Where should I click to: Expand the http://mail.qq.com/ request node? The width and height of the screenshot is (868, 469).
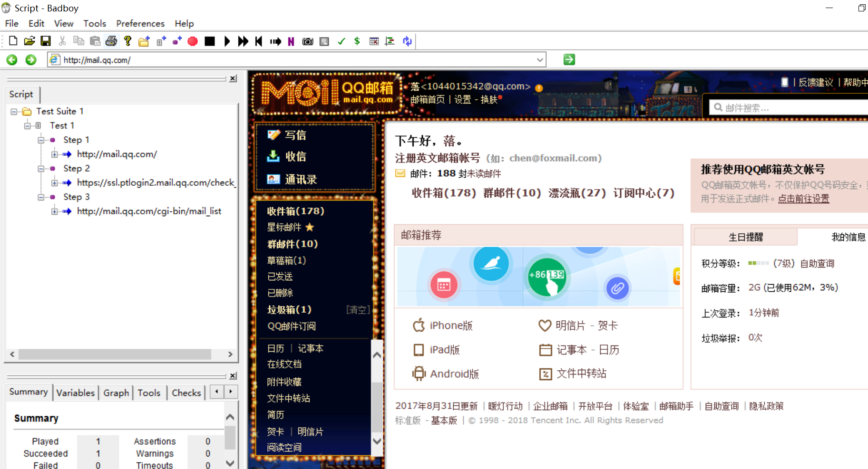coord(55,154)
